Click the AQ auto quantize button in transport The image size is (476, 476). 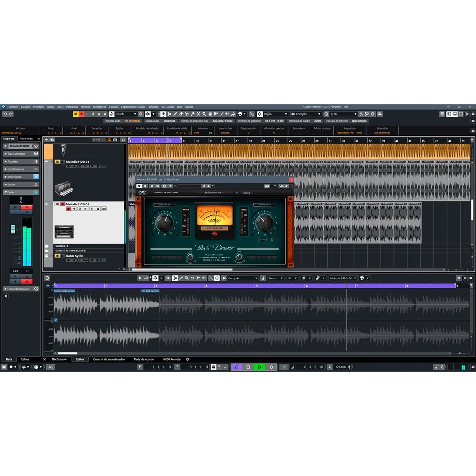tap(51, 367)
